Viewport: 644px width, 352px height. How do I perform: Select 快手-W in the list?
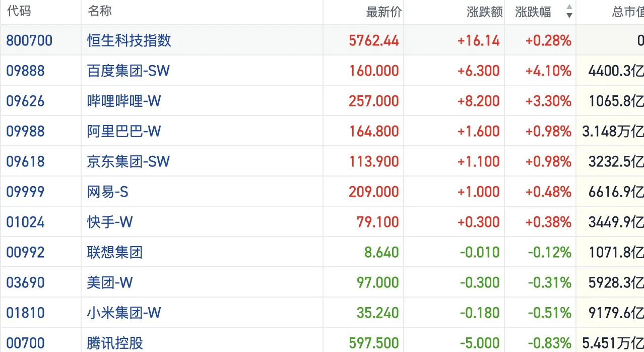[110, 222]
